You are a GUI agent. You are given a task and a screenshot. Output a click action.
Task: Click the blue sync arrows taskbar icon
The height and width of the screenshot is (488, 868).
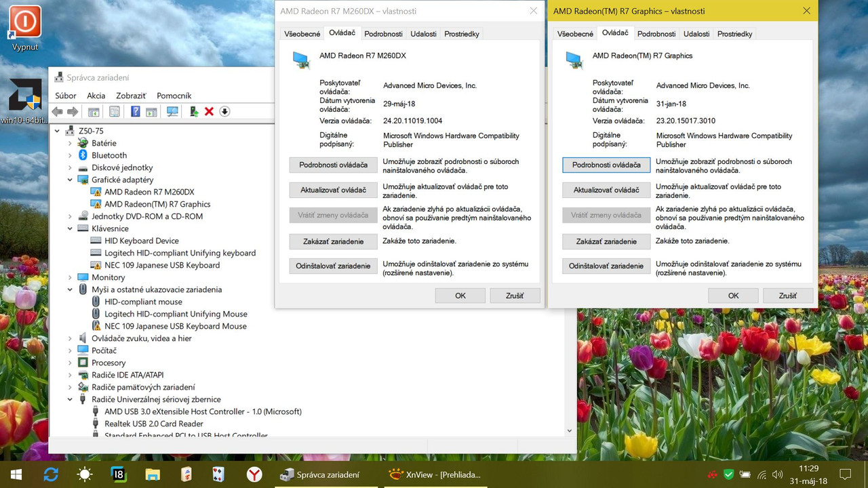pos(51,474)
